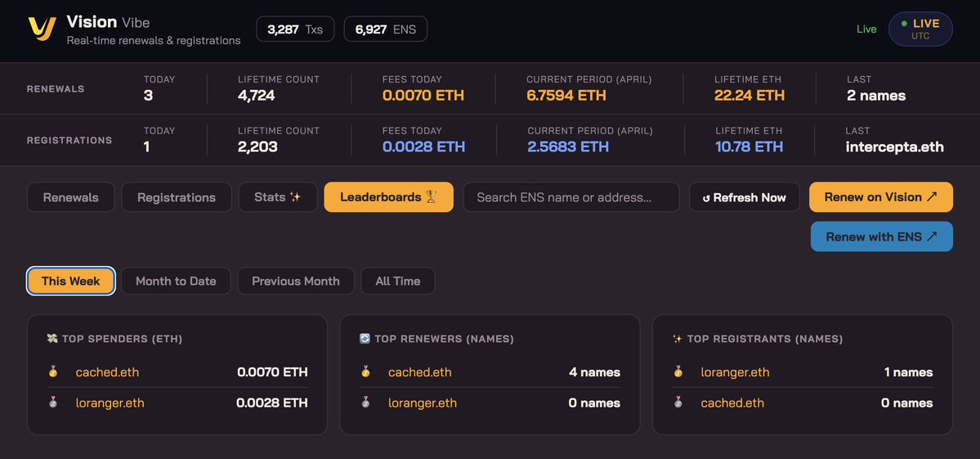Viewport: 980px width, 459px height.
Task: Click last registration intercepta.eth
Action: click(894, 147)
